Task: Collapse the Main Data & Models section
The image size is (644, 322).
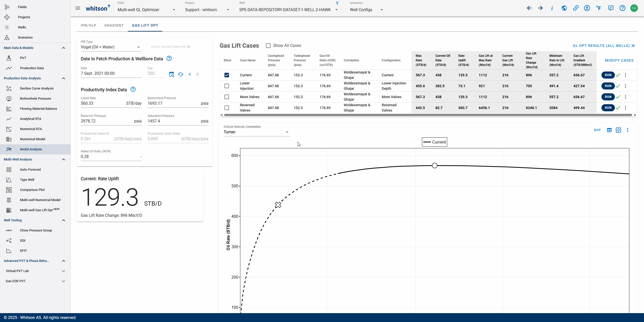Action: coord(64,48)
